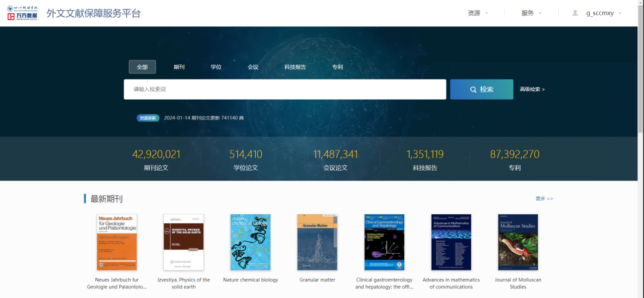644x298 pixels.
Task: Open Journal of Molluscan Studies cover
Action: (518, 242)
